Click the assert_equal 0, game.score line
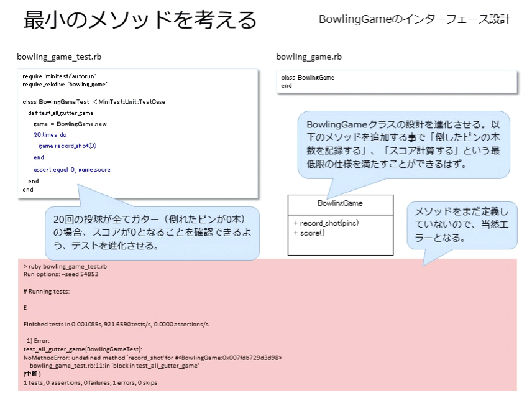Image resolution: width=532 pixels, height=398 pixels. (x=72, y=169)
